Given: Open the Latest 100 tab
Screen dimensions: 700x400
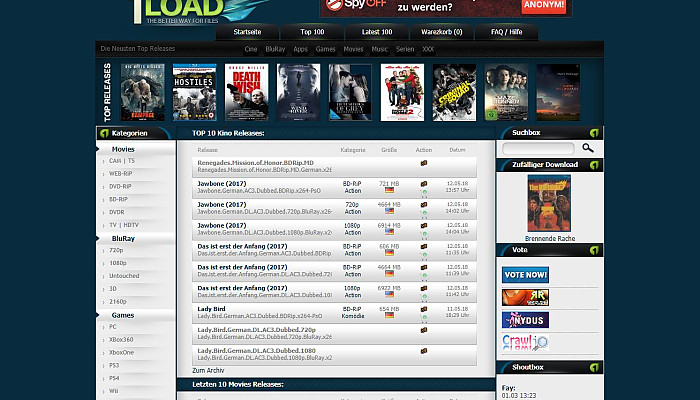Looking at the screenshot, I should click(377, 32).
